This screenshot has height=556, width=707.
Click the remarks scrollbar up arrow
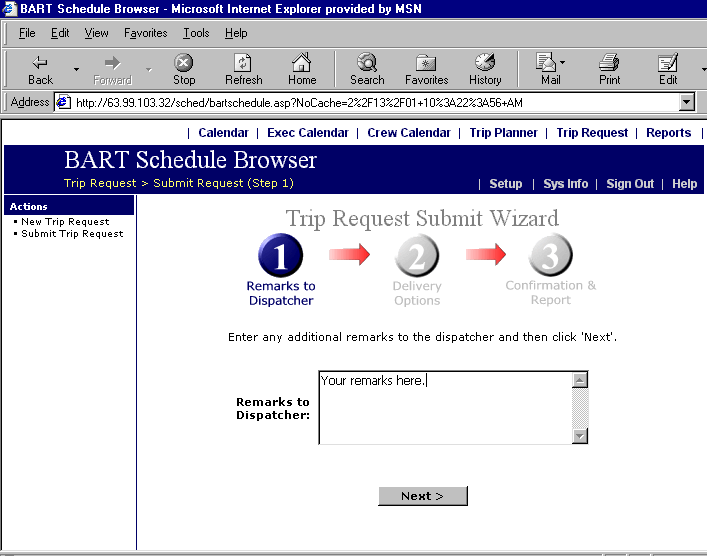[x=580, y=380]
